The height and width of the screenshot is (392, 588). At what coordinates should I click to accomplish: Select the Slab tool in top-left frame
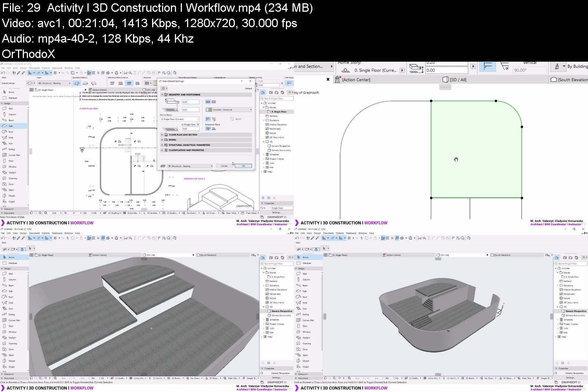pos(11,126)
